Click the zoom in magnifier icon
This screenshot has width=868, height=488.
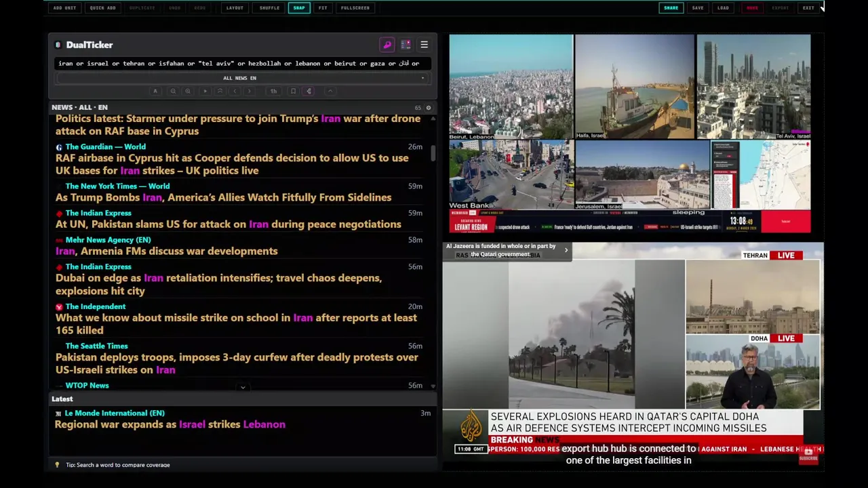coord(188,91)
